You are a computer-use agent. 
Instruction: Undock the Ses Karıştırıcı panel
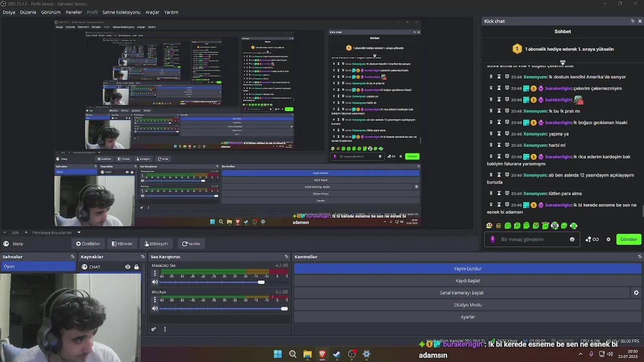[286, 257]
